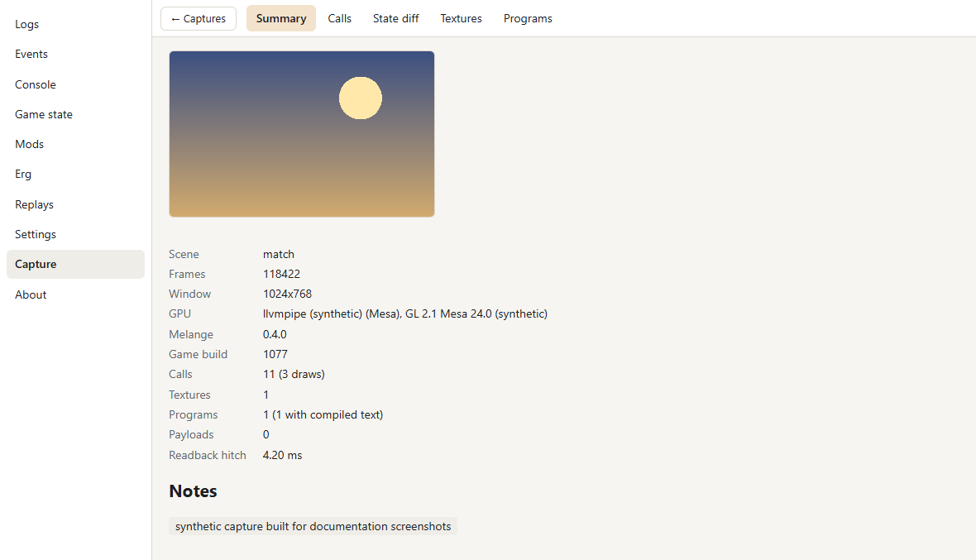
Task: Open the State diff tab
Action: [x=396, y=19]
